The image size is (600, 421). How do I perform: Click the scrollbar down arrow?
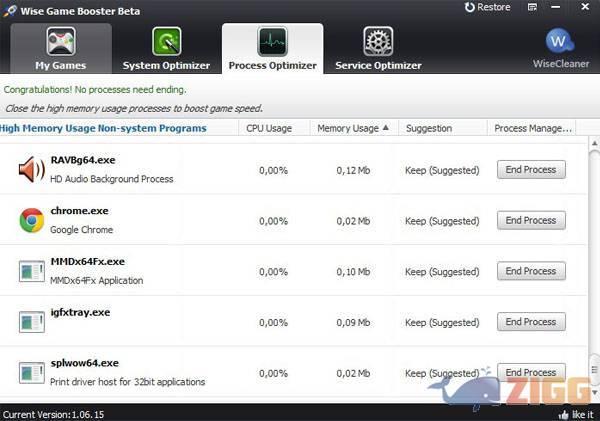tap(592, 394)
